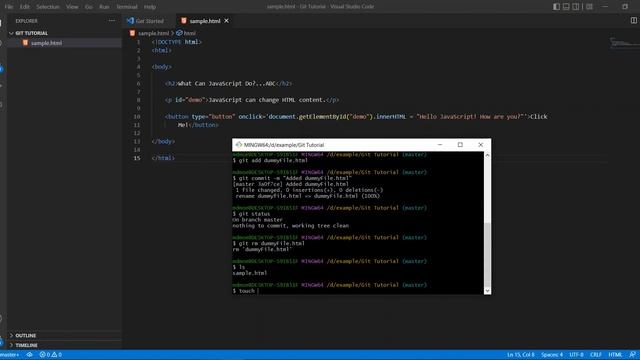The image size is (640, 360).
Task: Click the terminal scroll up arrow
Action: point(487,156)
